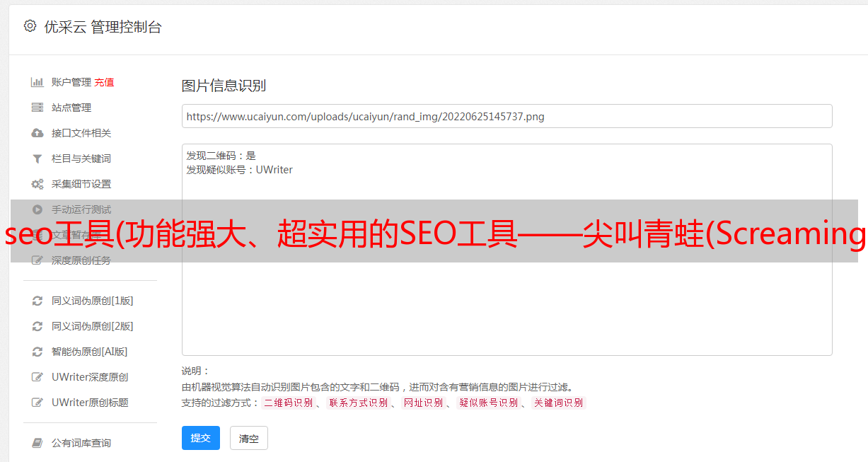Image resolution: width=868 pixels, height=462 pixels.
Task: Click the refresh icon beside 智能伪原创[AI版]
Action: tap(37, 352)
